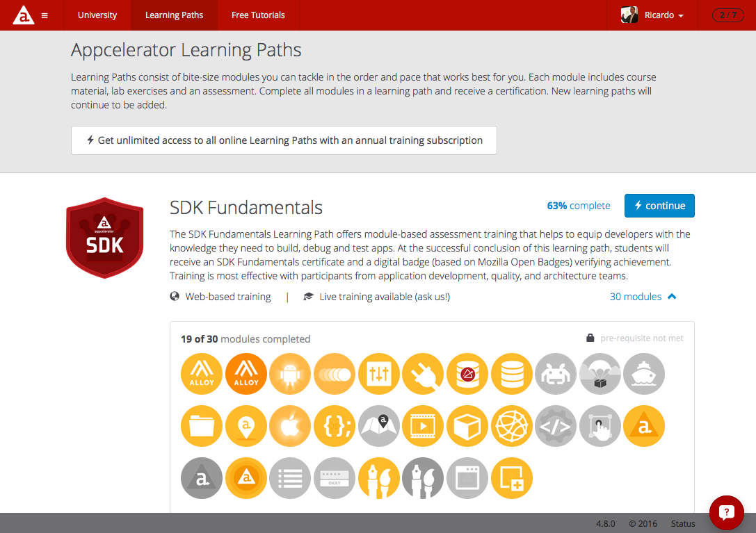This screenshot has width=756, height=533.
Task: Click the Appcelerator logo in header
Action: 24,15
